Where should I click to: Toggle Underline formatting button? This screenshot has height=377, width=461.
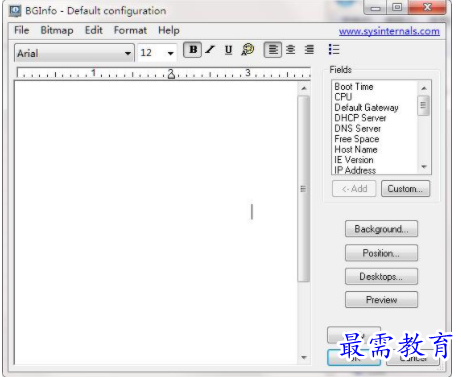pos(228,50)
